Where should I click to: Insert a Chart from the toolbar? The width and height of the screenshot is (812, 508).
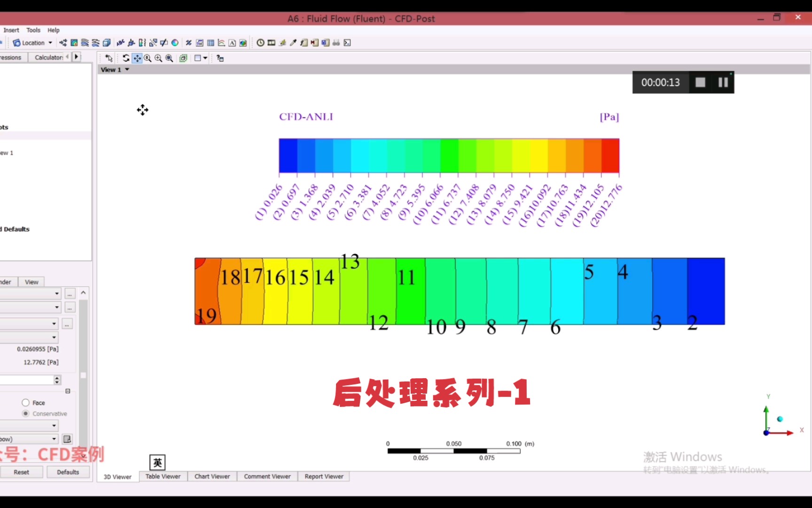click(x=221, y=43)
